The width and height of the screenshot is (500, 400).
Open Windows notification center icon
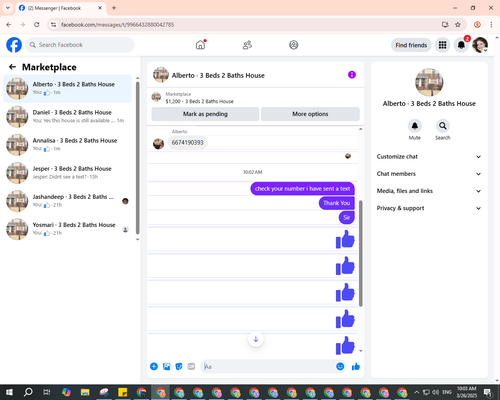tap(487, 392)
